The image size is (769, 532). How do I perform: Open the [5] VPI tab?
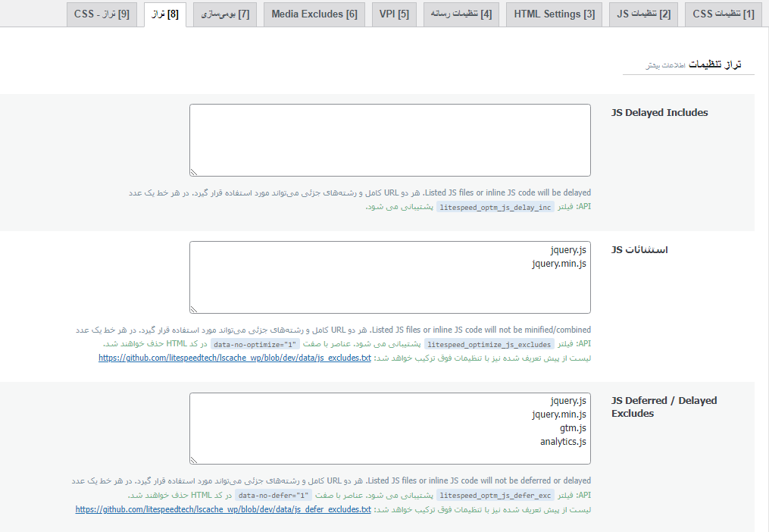[394, 14]
